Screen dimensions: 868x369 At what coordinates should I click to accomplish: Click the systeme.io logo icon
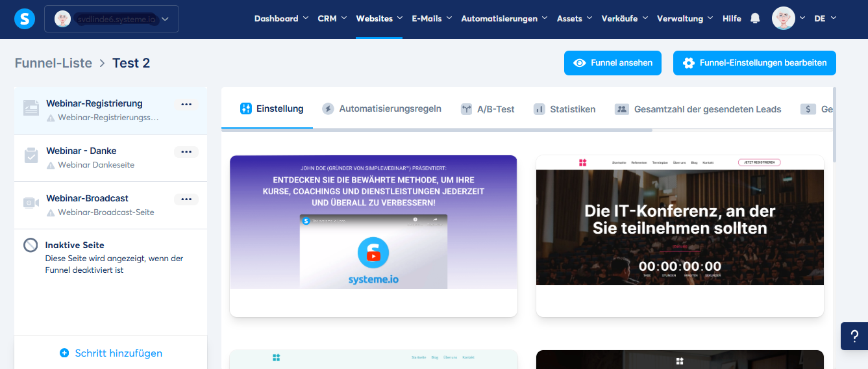(25, 19)
